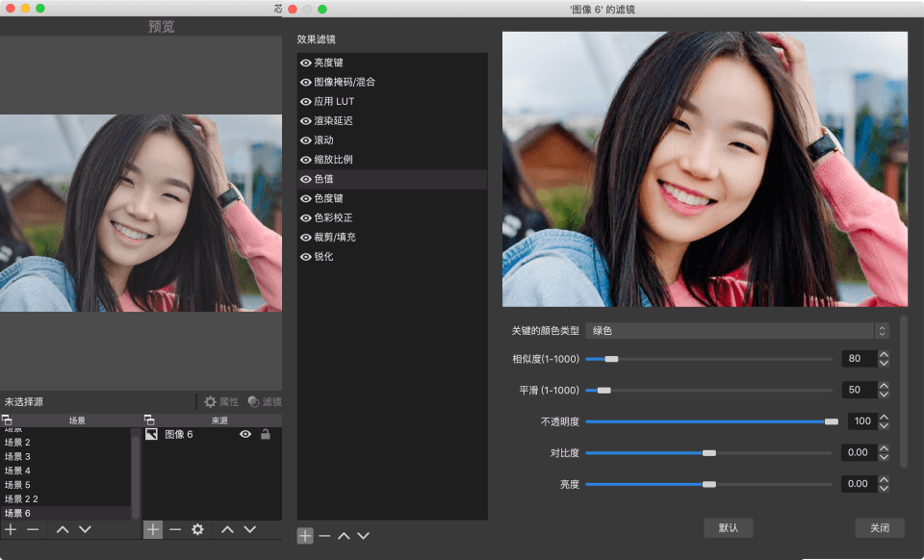
Task: Click the 平滑 value input field
Action: click(x=858, y=390)
